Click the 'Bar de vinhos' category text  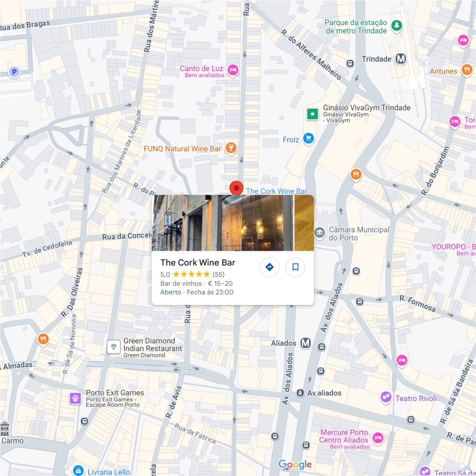click(181, 284)
